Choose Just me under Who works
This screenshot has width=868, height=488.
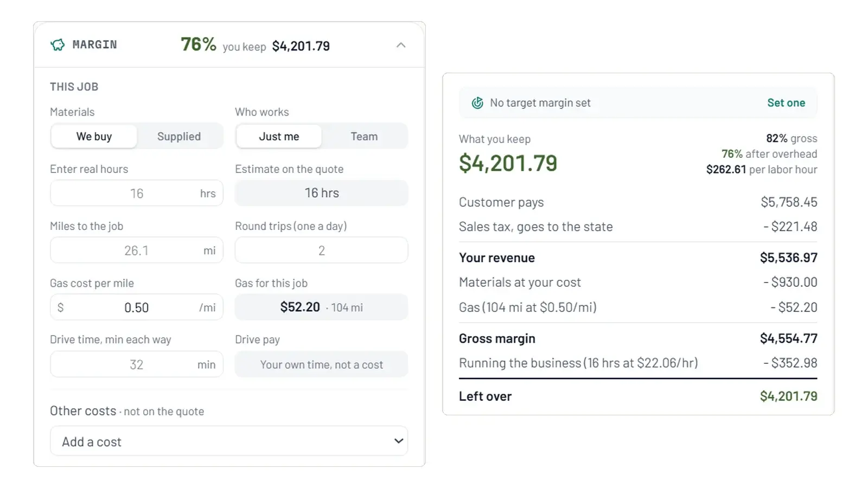(279, 136)
